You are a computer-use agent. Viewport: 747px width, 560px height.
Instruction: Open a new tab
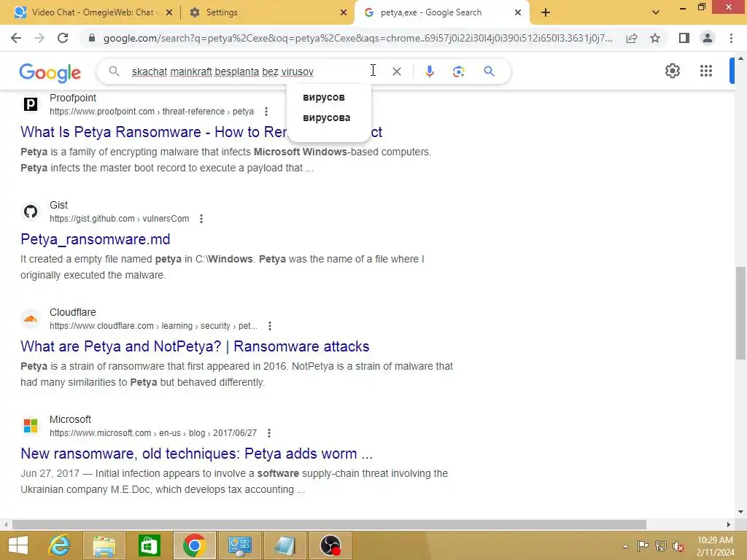point(546,12)
